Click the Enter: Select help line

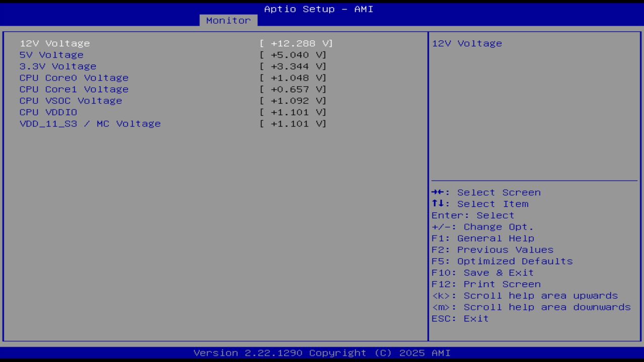click(472, 215)
